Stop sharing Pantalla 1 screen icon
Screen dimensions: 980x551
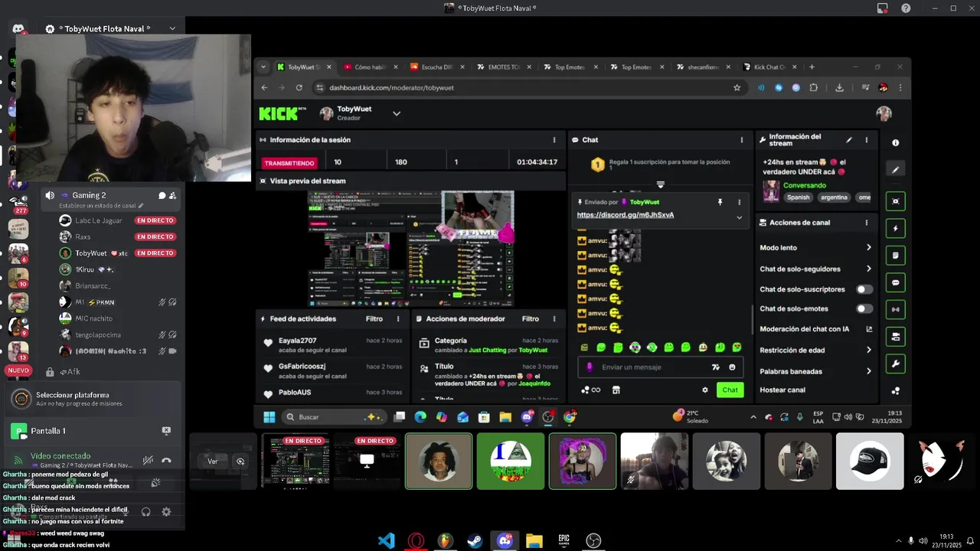tap(166, 431)
